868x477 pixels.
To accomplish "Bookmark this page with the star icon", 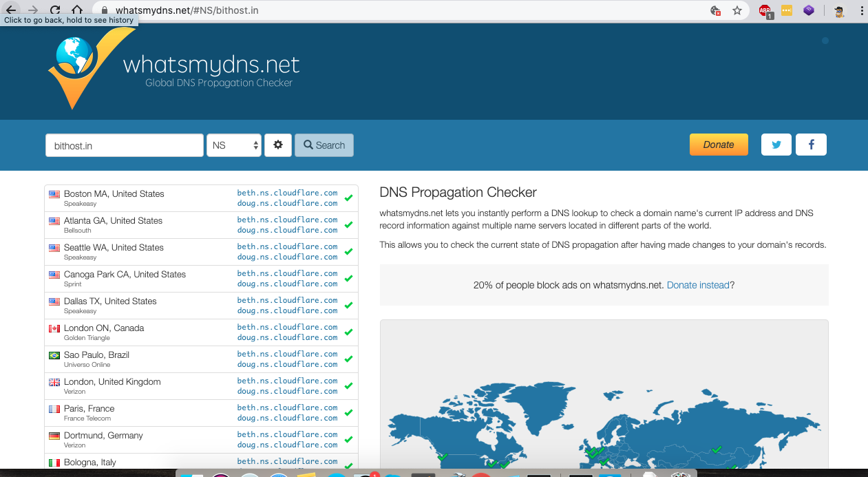I will click(737, 10).
